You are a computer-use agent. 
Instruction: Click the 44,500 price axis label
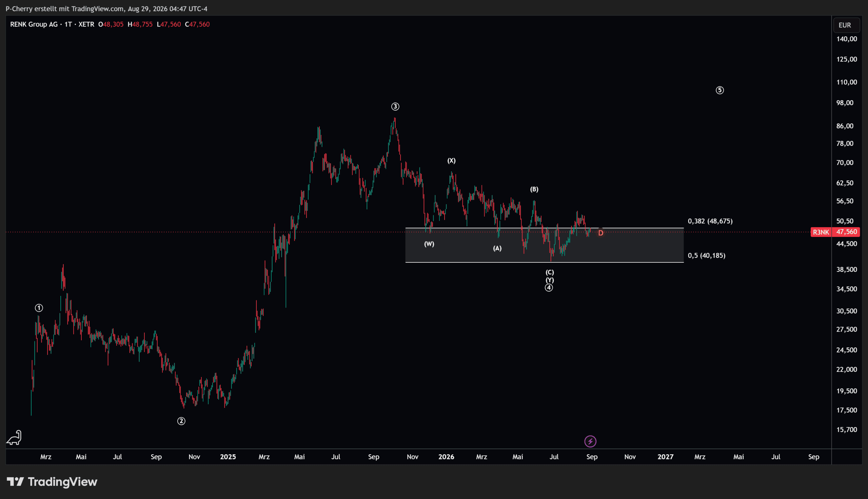(x=847, y=244)
